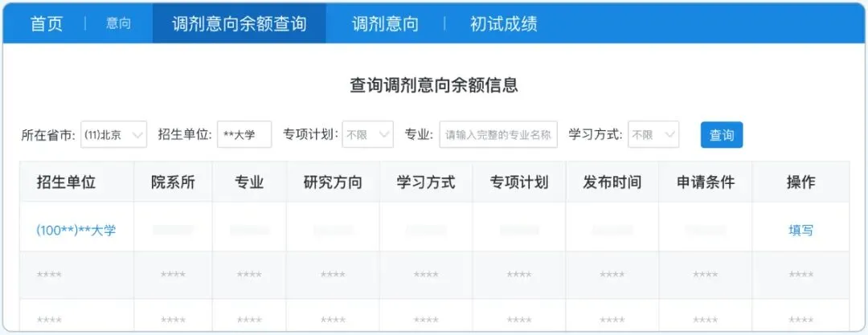The height and width of the screenshot is (335, 868).
Task: Open the 专项计划 dropdown
Action: 367,134
